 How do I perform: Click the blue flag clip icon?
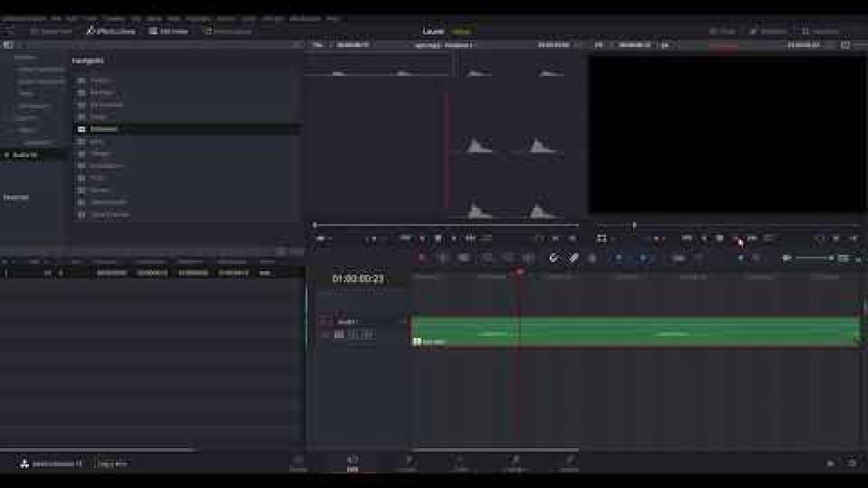[x=618, y=258]
